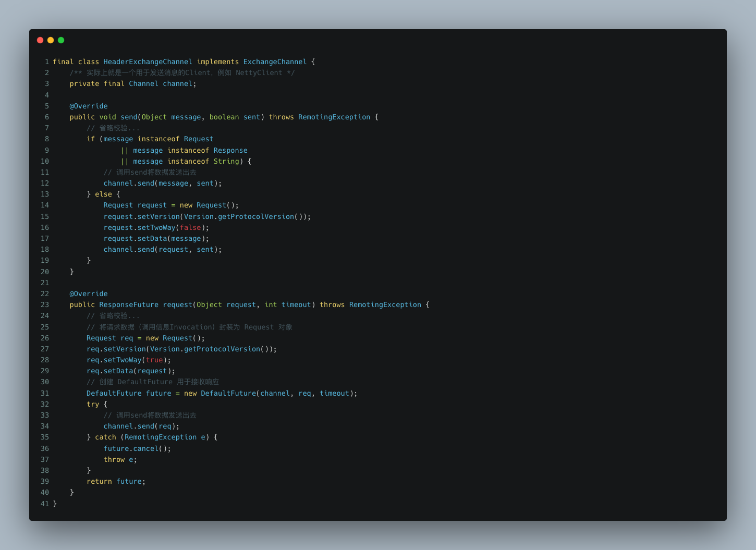
Task: Click the yellow minimize dot in title bar
Action: coord(51,40)
